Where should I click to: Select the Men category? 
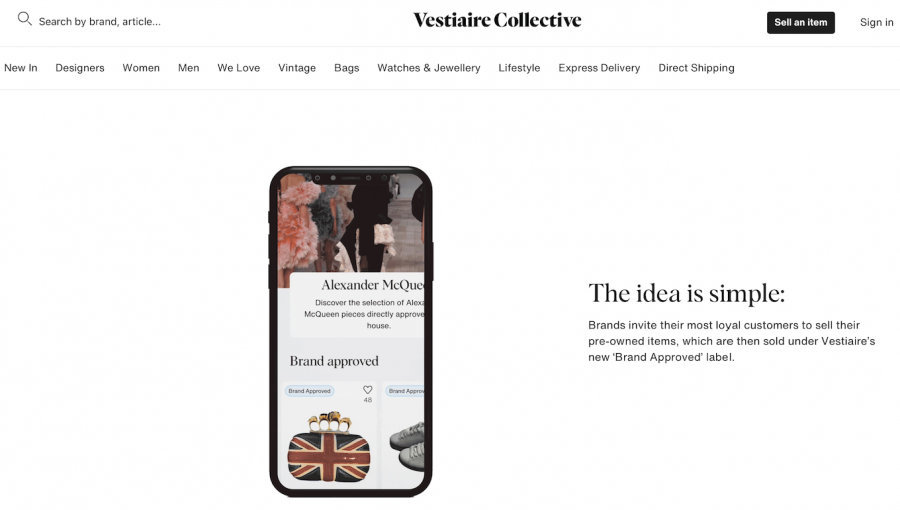tap(188, 68)
